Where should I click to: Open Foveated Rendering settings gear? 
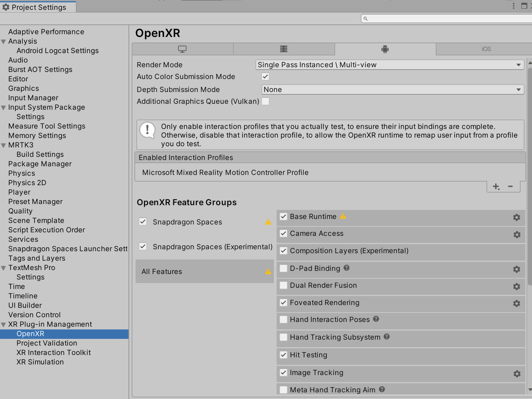517,303
